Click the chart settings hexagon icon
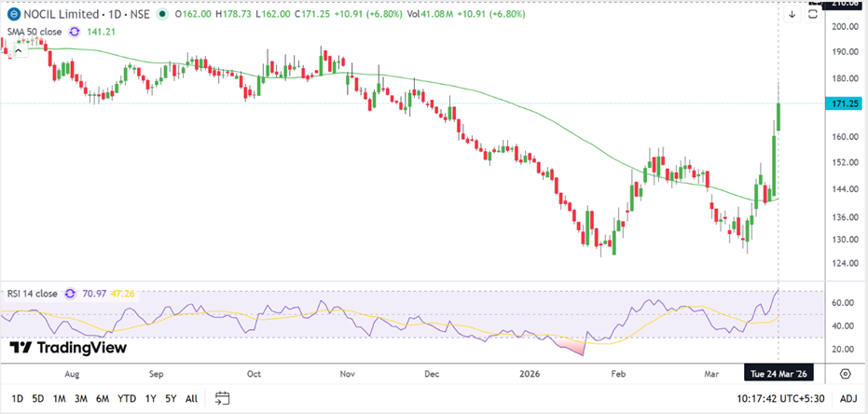Screen dimensions: 868x414 pyautogui.click(x=845, y=373)
